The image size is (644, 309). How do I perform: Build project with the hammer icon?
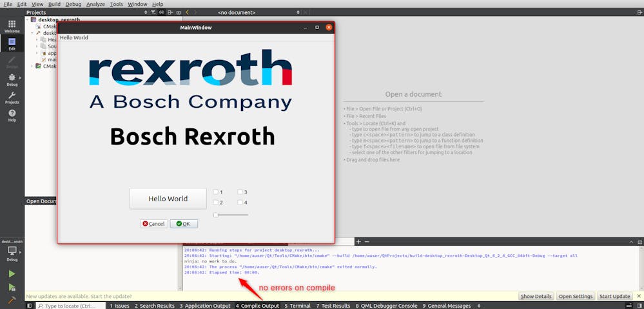[12, 301]
